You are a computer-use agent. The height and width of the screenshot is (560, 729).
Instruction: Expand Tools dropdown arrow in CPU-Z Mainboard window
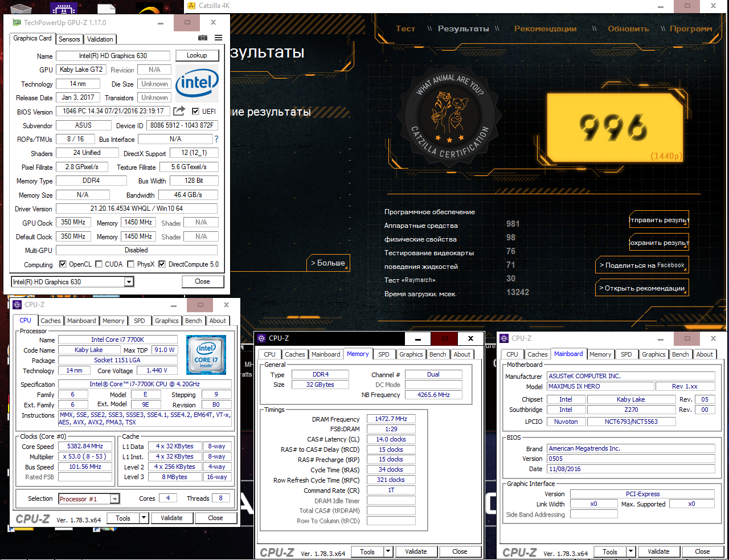tap(630, 551)
